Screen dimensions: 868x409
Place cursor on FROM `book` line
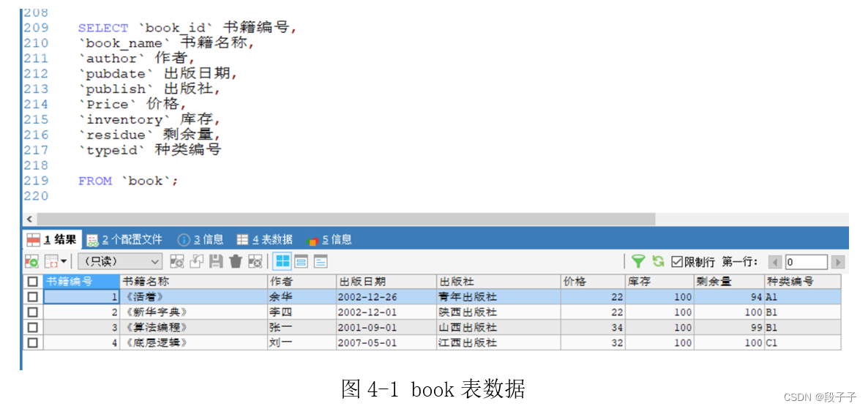[x=128, y=181]
